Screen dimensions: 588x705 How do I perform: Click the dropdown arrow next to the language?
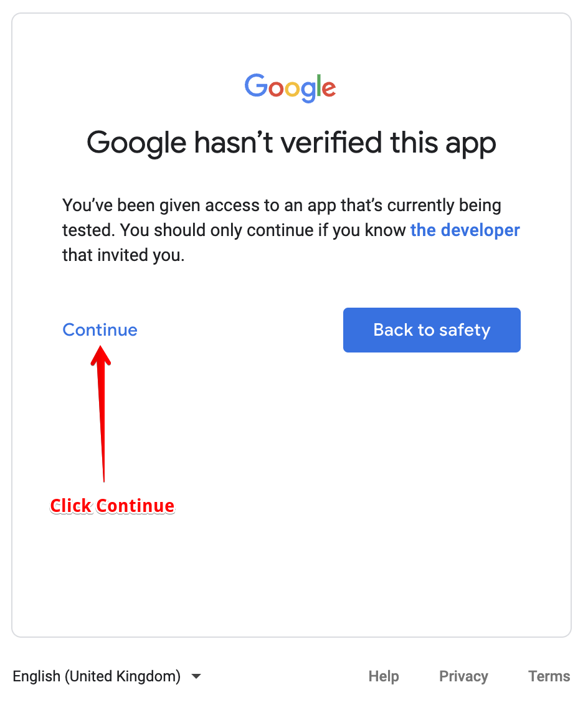[x=196, y=676]
